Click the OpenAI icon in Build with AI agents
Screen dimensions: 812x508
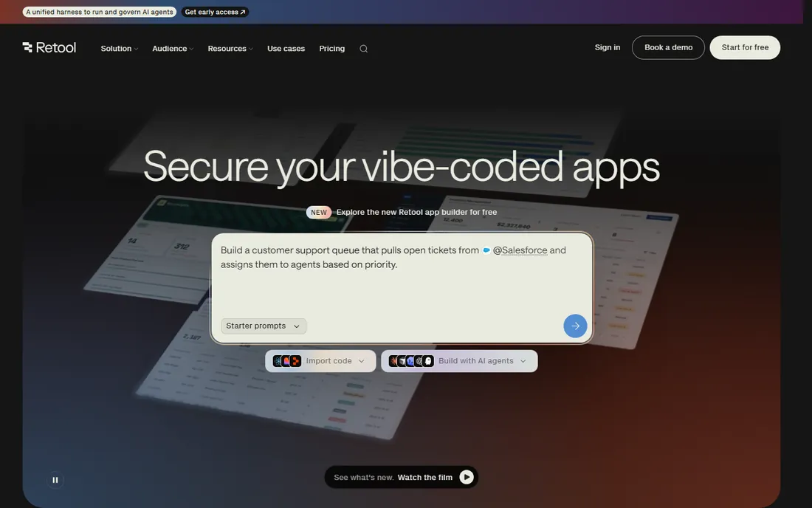(x=419, y=361)
